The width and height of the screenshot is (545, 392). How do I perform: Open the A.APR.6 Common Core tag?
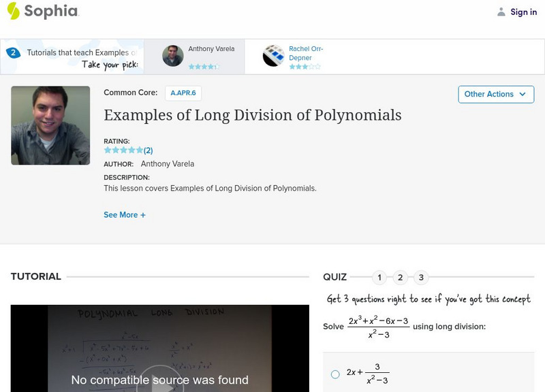[183, 93]
